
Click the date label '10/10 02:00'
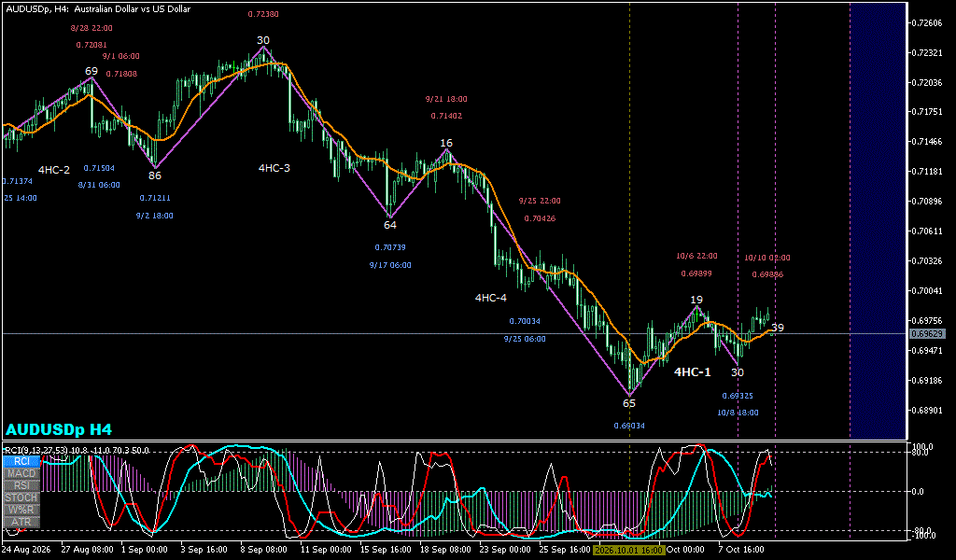(x=767, y=258)
